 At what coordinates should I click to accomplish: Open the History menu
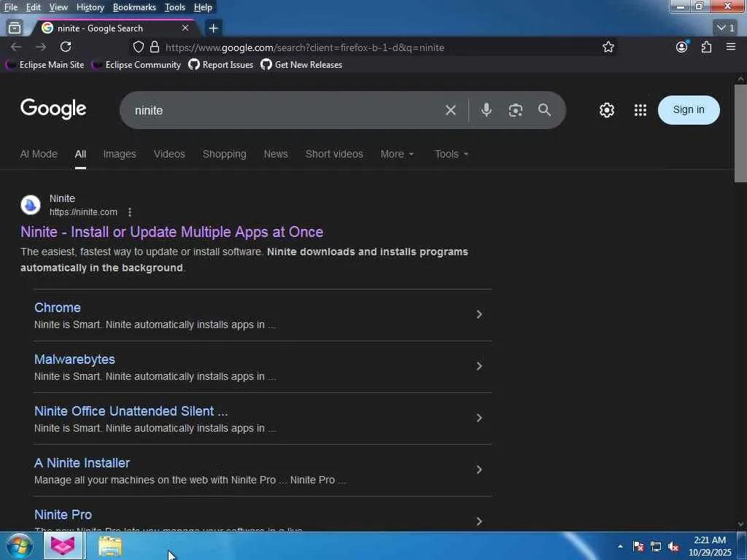pyautogui.click(x=90, y=7)
